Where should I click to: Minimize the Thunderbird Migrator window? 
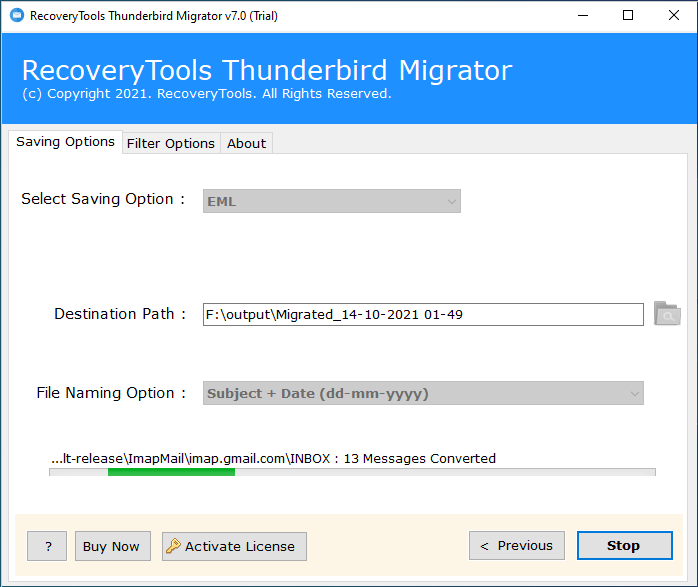click(x=583, y=16)
